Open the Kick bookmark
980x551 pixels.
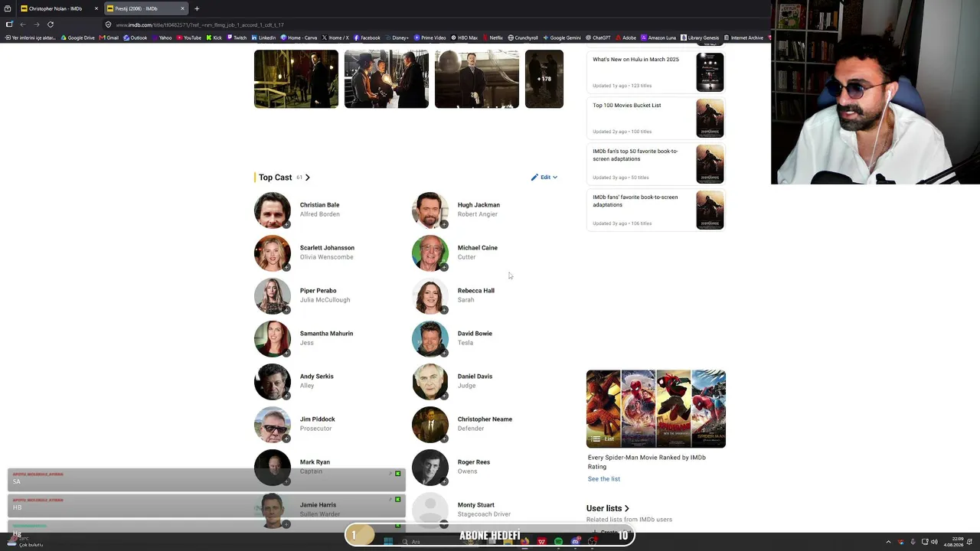[x=214, y=37]
